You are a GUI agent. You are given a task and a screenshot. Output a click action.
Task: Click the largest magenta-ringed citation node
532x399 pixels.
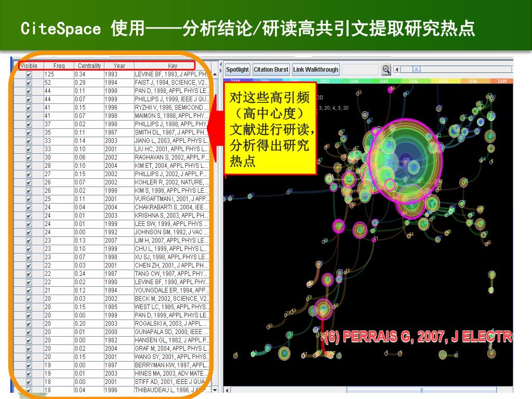coord(406,161)
